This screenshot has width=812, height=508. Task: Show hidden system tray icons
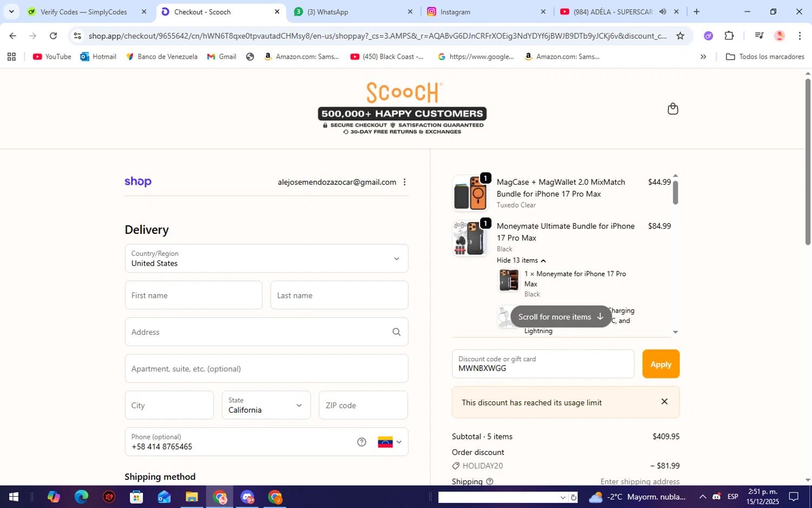click(702, 497)
